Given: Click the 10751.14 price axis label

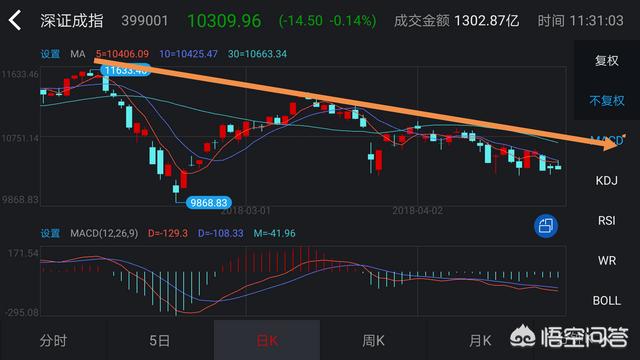Looking at the screenshot, I should pyautogui.click(x=20, y=138).
